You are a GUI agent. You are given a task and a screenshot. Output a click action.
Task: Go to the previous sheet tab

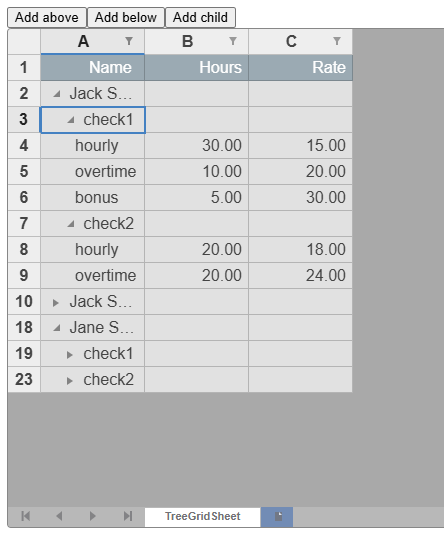pos(59,516)
